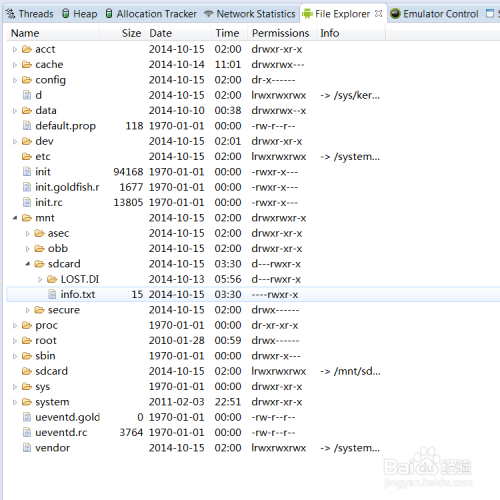Click the Network Statistics wifi icon
The image size is (500, 500).
[209, 14]
